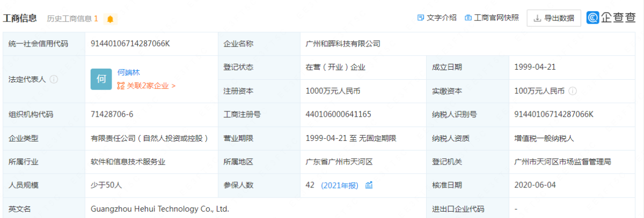Click the info icon beside 法定代表人
The image size is (644, 218).
54,79
